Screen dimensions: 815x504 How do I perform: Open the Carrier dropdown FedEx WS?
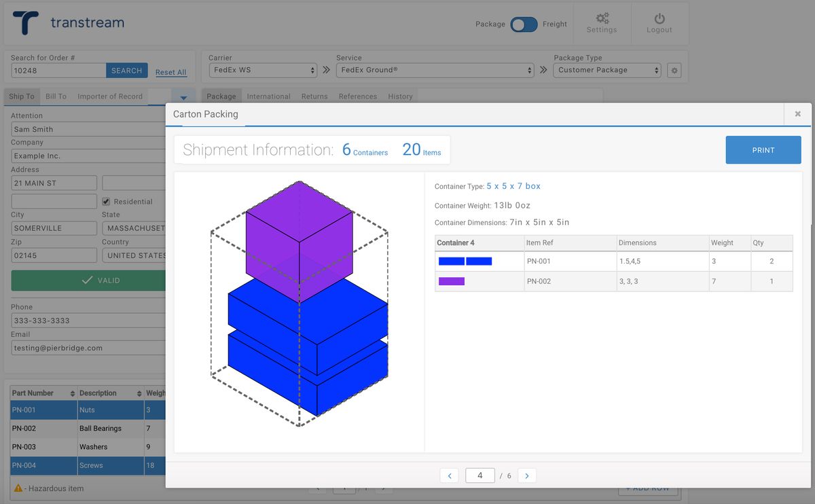pos(263,70)
